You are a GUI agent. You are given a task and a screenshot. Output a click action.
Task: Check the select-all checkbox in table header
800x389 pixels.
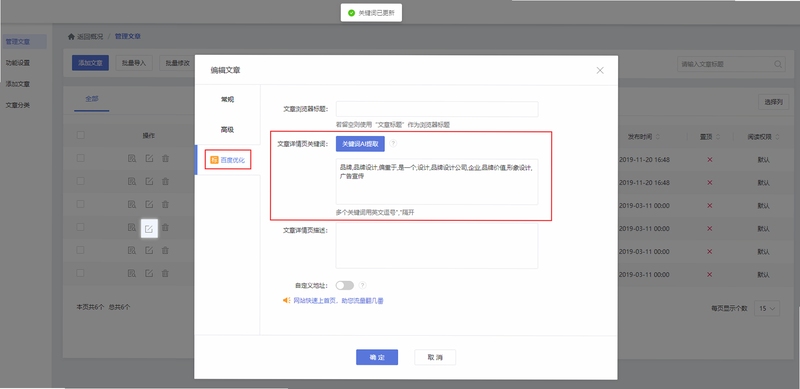pos(81,135)
